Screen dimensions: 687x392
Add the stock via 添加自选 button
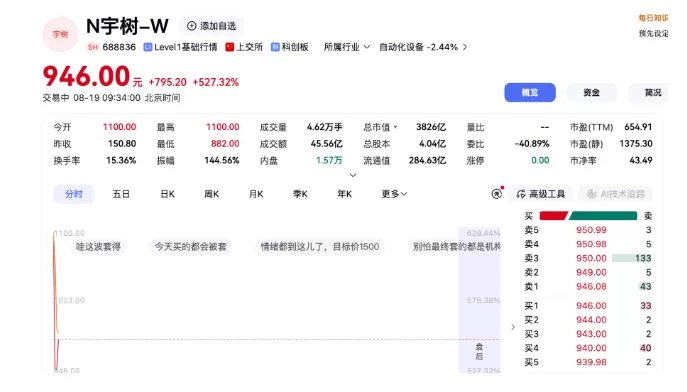pyautogui.click(x=211, y=26)
